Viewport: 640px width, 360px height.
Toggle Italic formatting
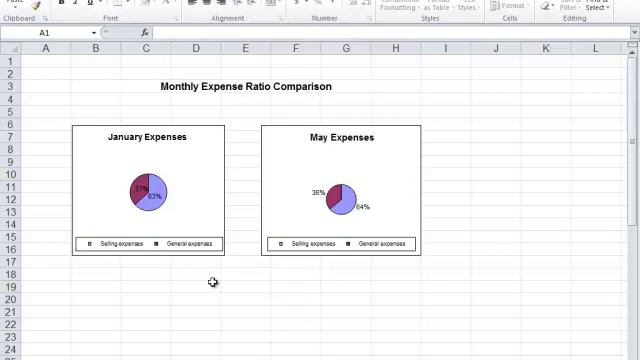tap(76, 2)
